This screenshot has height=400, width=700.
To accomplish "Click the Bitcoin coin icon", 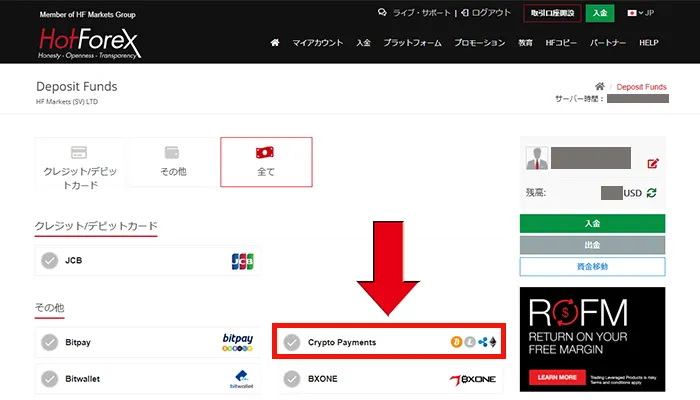I will 456,342.
